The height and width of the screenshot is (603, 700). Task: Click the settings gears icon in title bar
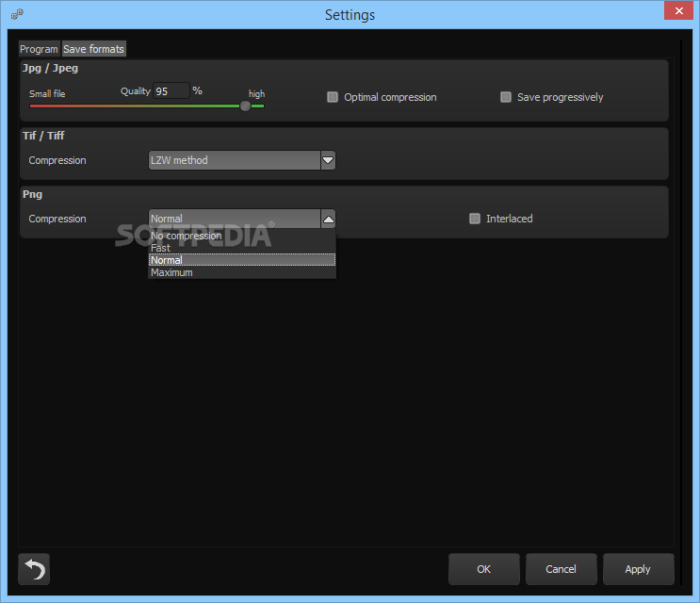tap(17, 14)
